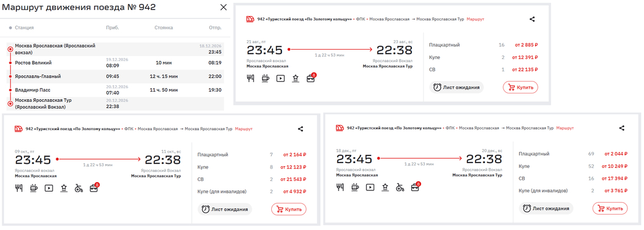Screen dimensions: 644x230
Task: Open Маршрут link on 09 Oct card
Action: [x=244, y=129]
